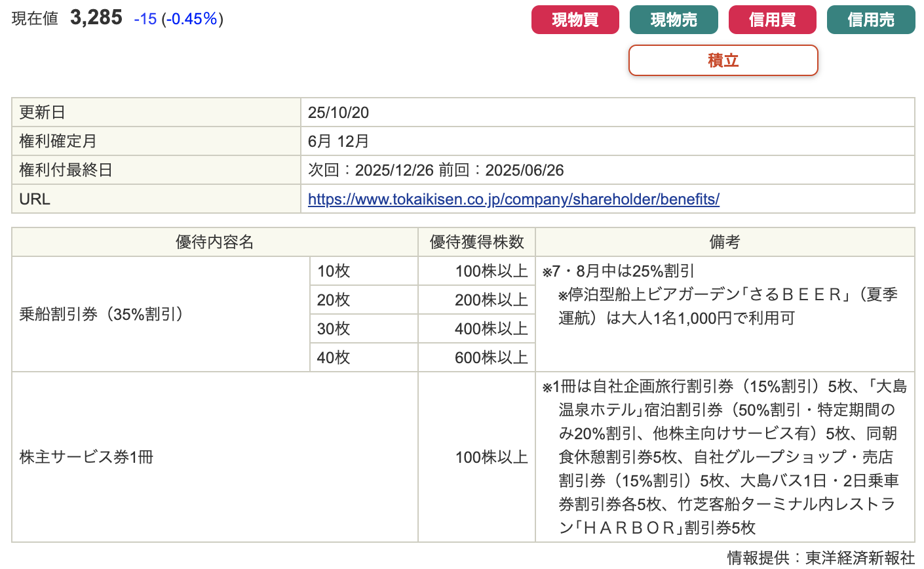This screenshot has height=569, width=924.
Task: Click the 40枚 cell
Action: (x=334, y=358)
